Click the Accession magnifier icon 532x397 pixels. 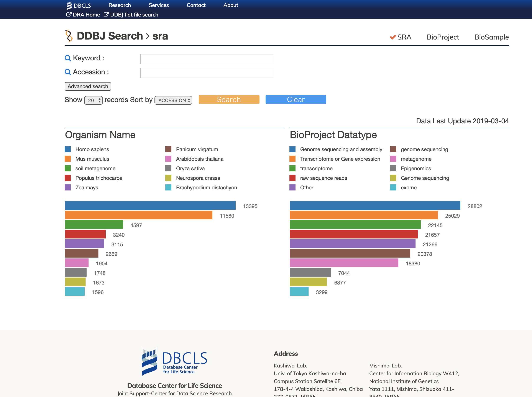[68, 72]
